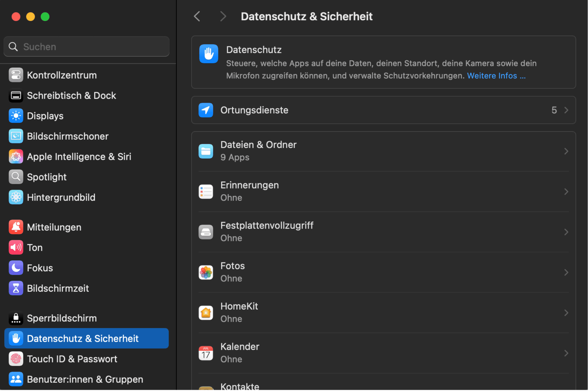Open the Datenschutz hand icon
The height and width of the screenshot is (391, 588).
(x=209, y=54)
